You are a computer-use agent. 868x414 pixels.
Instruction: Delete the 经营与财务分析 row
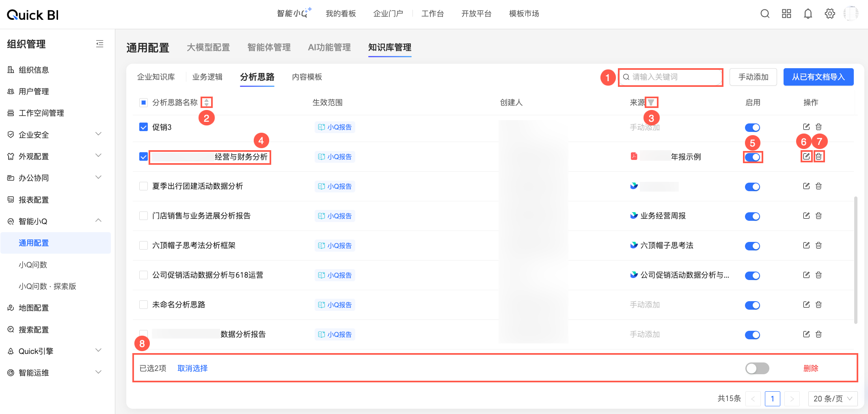click(x=819, y=156)
